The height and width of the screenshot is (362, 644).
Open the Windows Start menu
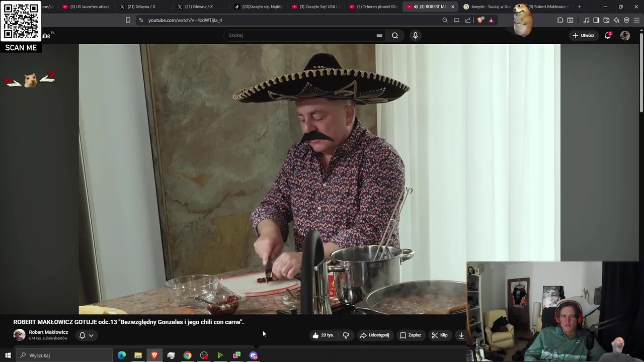coord(8,355)
